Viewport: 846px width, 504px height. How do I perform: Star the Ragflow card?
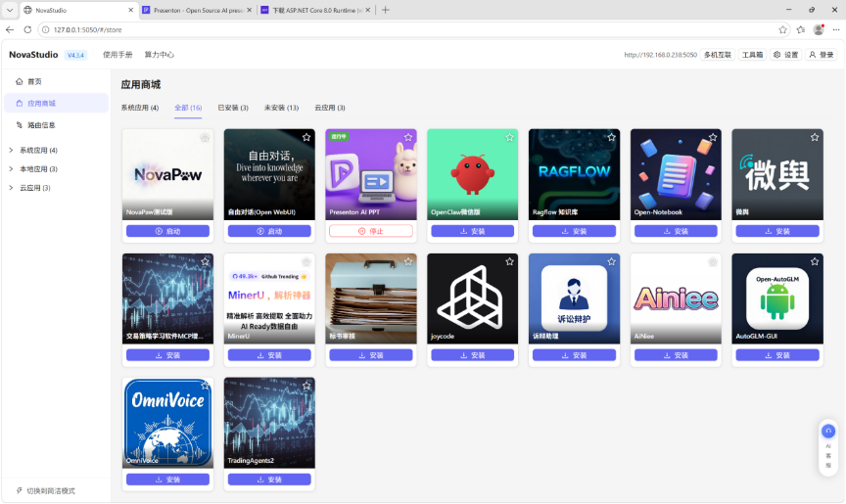click(x=611, y=137)
